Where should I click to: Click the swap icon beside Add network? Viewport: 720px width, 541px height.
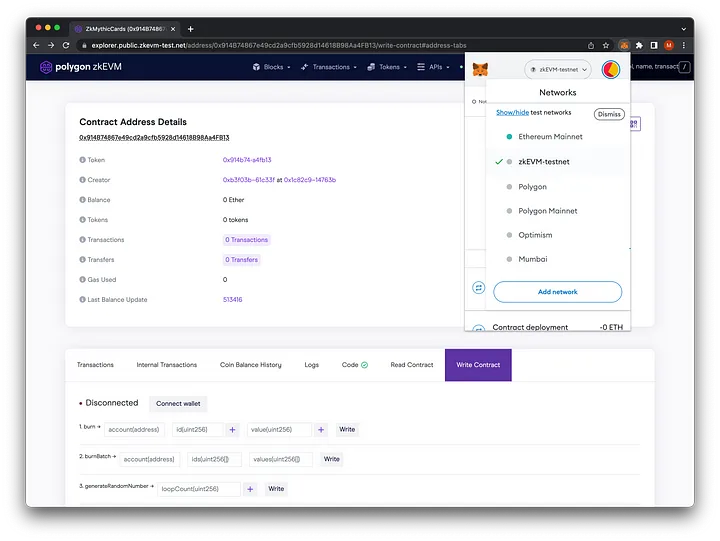pos(478,288)
